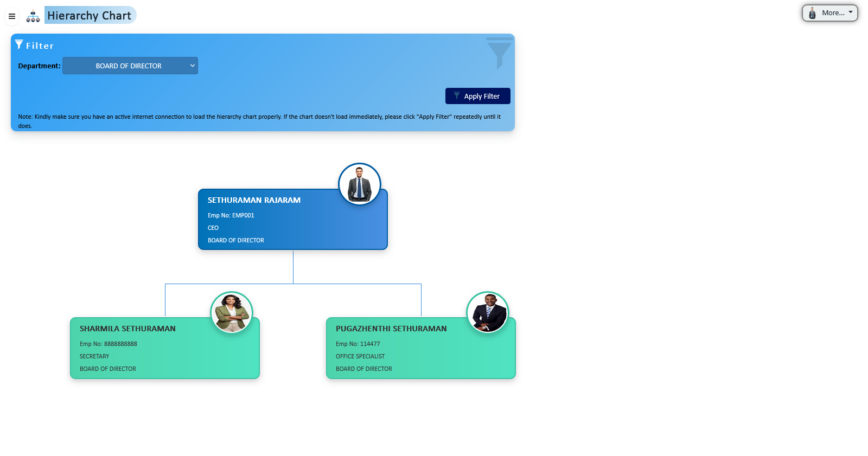
Task: Click the Apply Filter button
Action: 477,96
